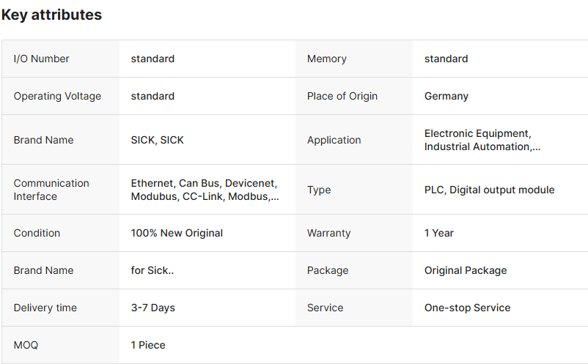Click the MOQ label cell
This screenshot has width=588, height=364.
point(28,345)
